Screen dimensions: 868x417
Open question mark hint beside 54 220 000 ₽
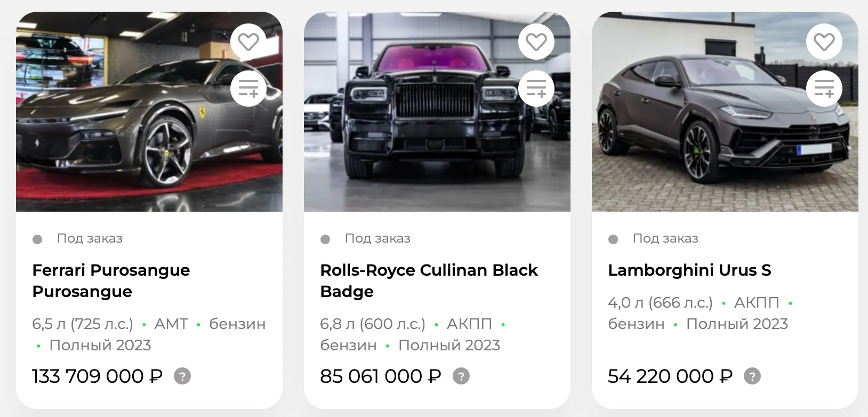coord(752,376)
